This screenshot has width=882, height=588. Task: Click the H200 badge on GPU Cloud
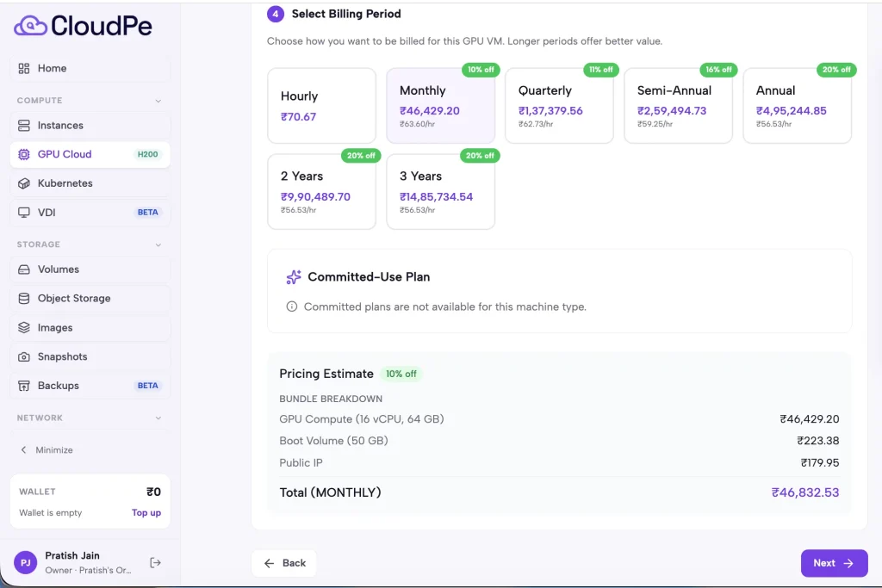pos(148,155)
